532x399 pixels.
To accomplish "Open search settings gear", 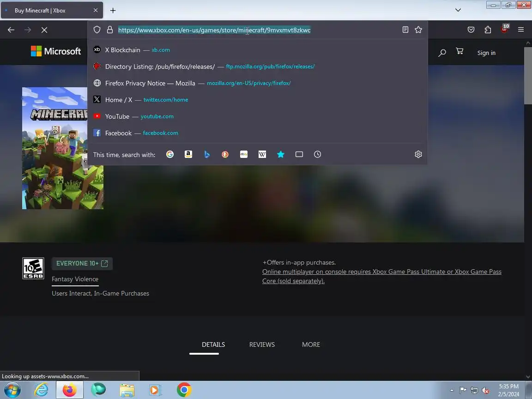I will pyautogui.click(x=418, y=154).
